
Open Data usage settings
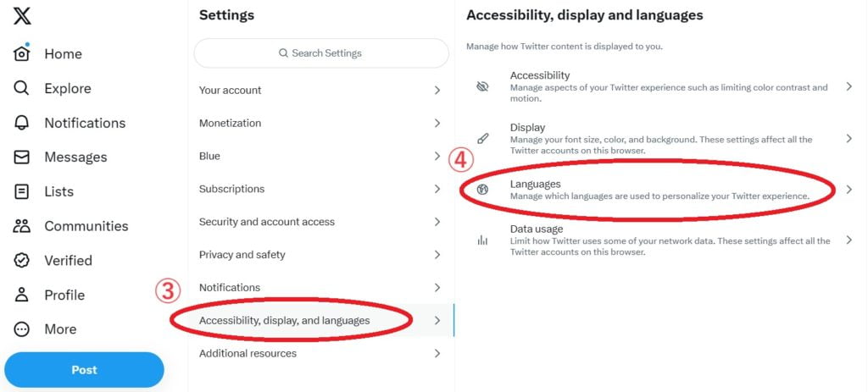pos(659,240)
